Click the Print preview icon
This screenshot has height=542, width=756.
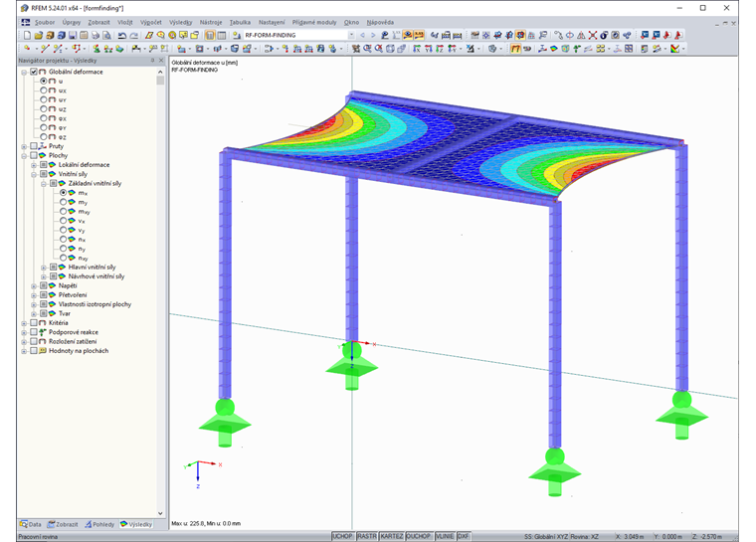[x=107, y=35]
